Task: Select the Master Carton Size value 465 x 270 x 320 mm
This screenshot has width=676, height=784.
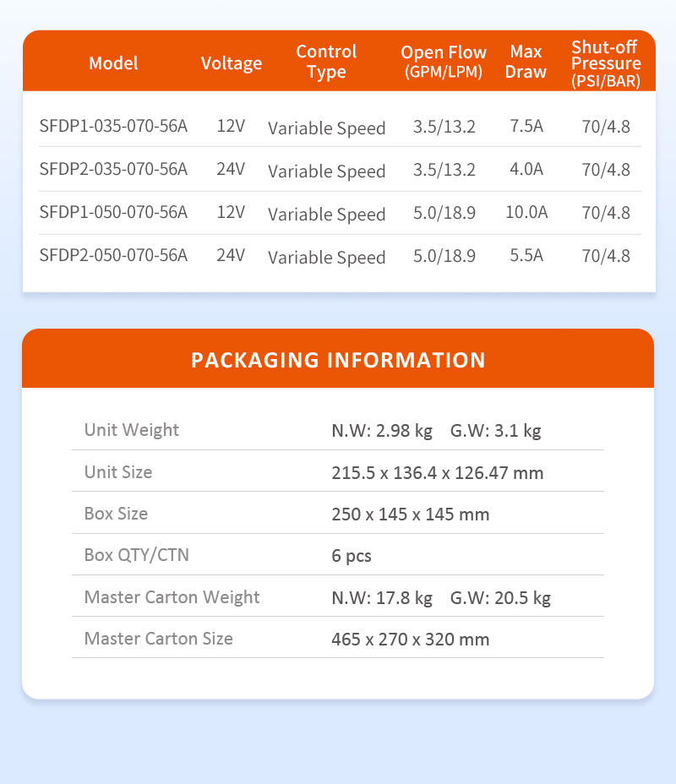Action: pos(410,640)
